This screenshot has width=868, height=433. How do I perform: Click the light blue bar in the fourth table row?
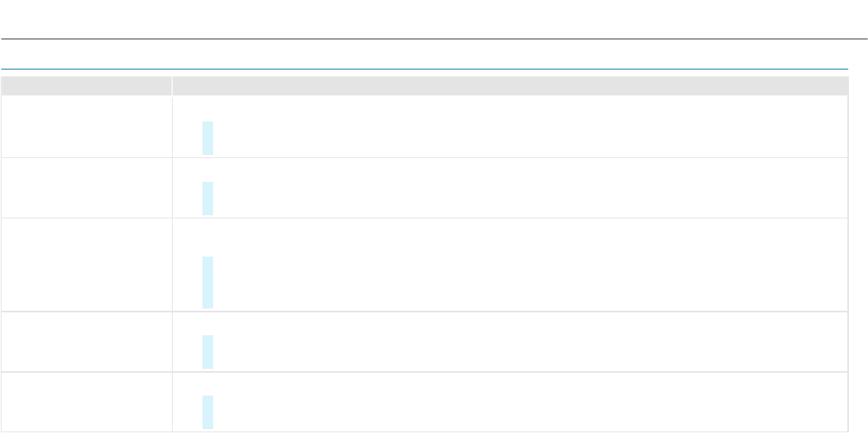click(x=208, y=352)
